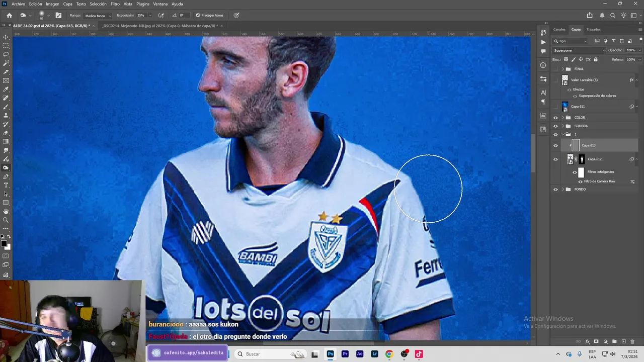Hide the Capa 613 layer
The image size is (644, 362).
555,145
